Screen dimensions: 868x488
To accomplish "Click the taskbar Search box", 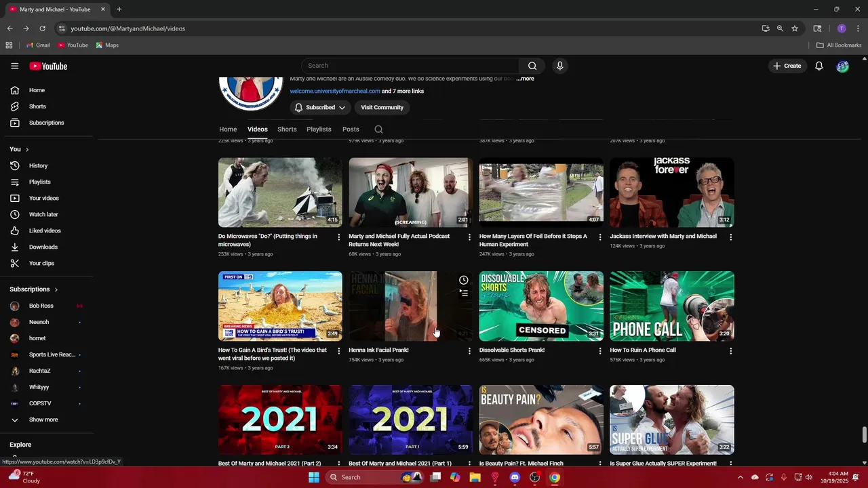I will click(374, 477).
